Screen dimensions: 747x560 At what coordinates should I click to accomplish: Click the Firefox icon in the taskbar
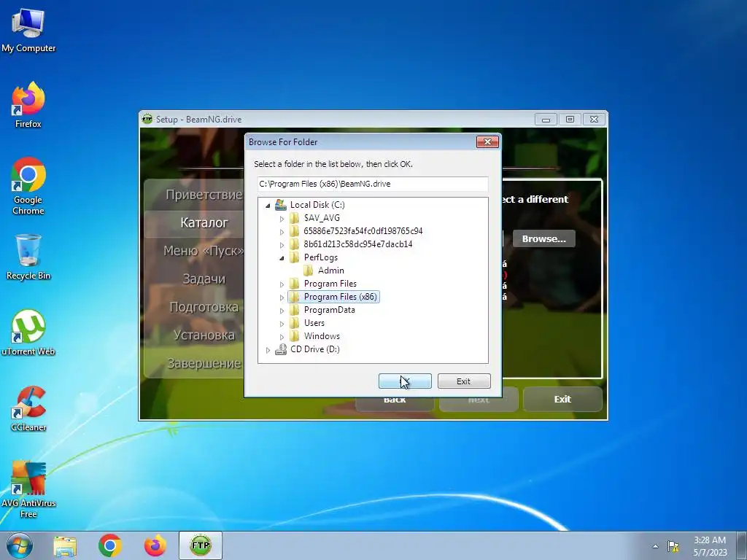(155, 545)
